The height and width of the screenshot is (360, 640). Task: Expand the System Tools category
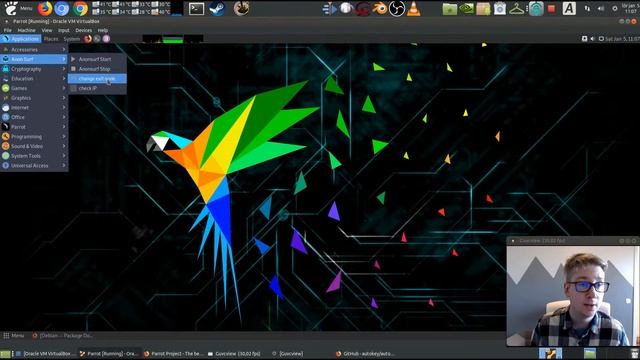[34, 156]
